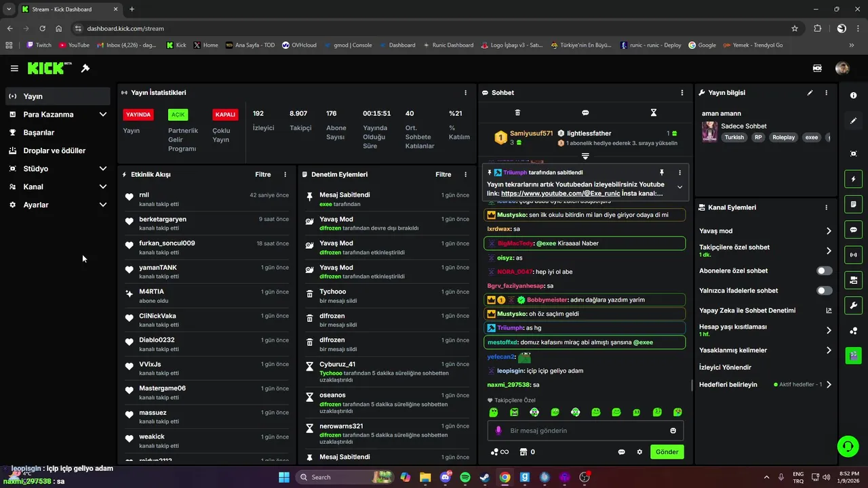Select the Turkish tag in Yayın bilgisi
Screen dimensions: 868x488
[x=734, y=137]
